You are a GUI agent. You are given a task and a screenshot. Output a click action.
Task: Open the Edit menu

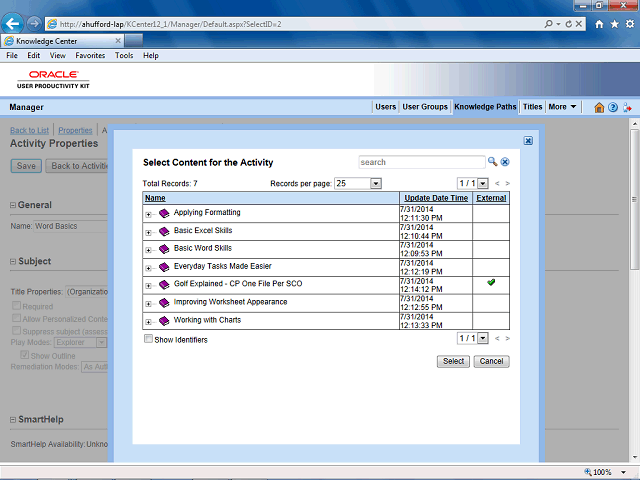point(33,56)
